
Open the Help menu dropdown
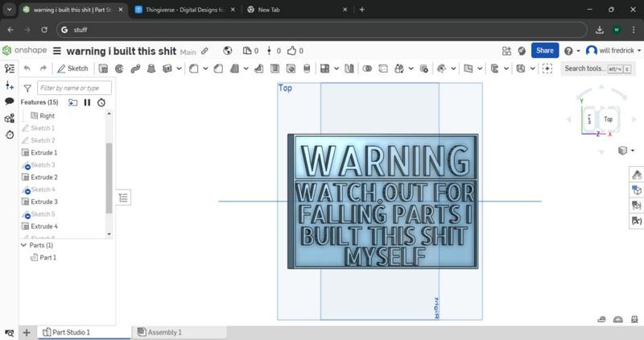[572, 51]
